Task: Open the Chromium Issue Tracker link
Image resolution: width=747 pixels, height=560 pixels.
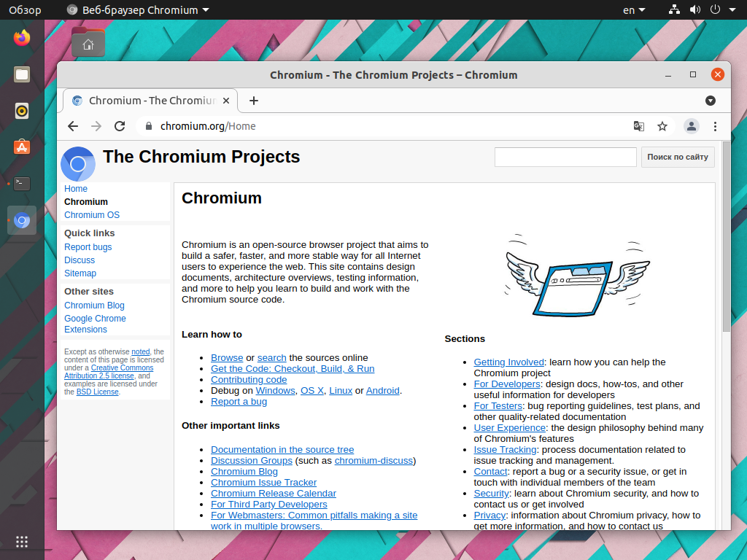Action: point(263,483)
